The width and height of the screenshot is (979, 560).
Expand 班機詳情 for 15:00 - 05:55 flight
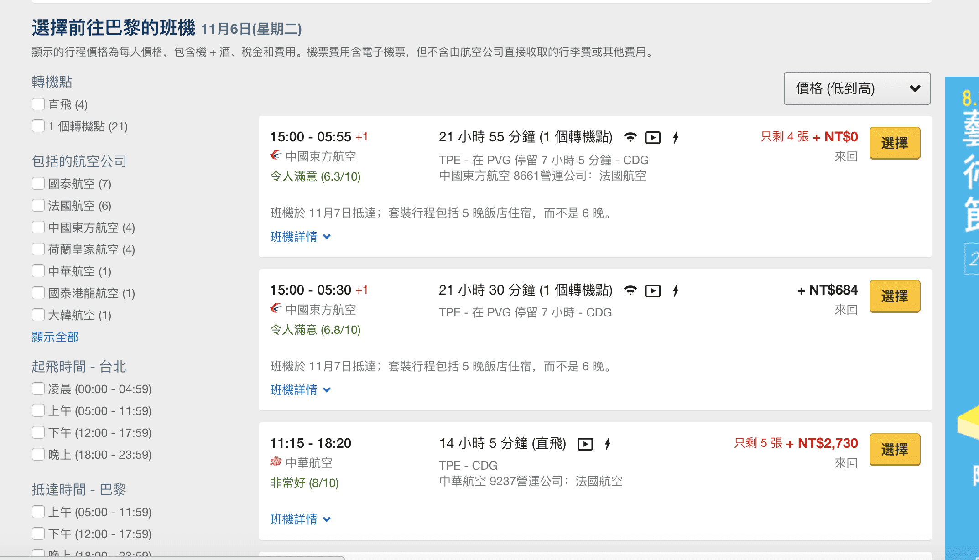click(300, 237)
